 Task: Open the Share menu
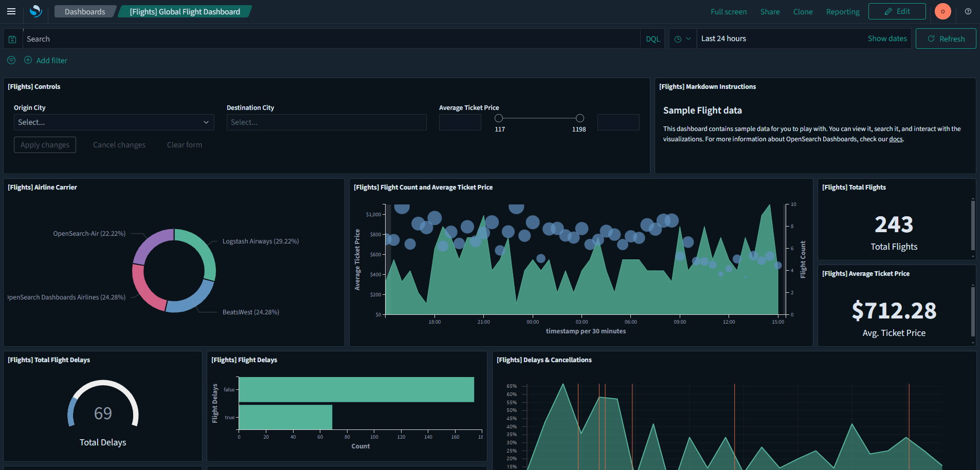[770, 11]
